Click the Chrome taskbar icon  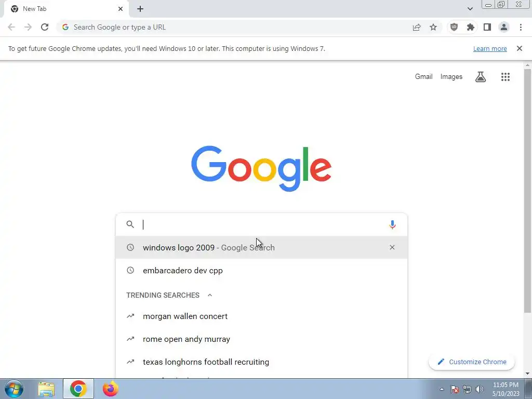(x=78, y=389)
